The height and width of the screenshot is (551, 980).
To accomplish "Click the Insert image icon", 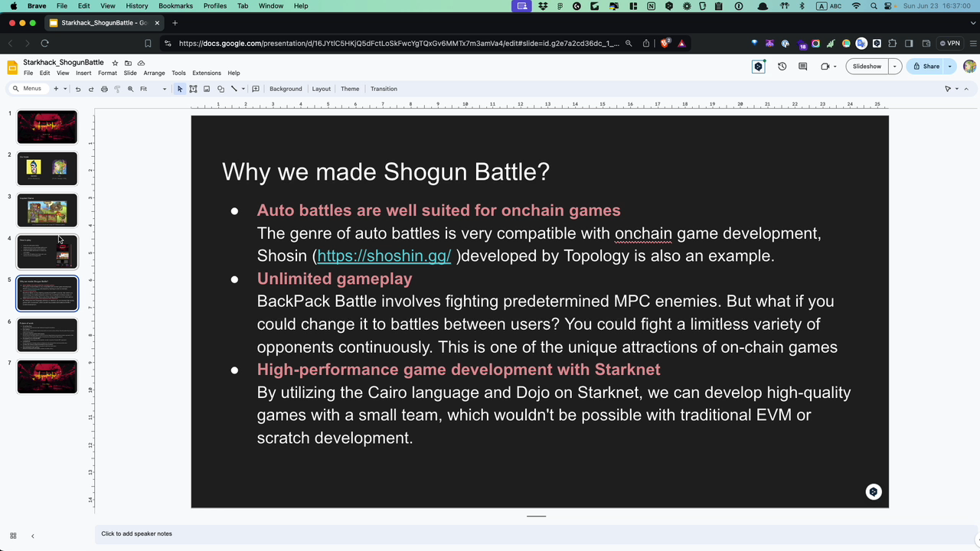I will point(207,89).
